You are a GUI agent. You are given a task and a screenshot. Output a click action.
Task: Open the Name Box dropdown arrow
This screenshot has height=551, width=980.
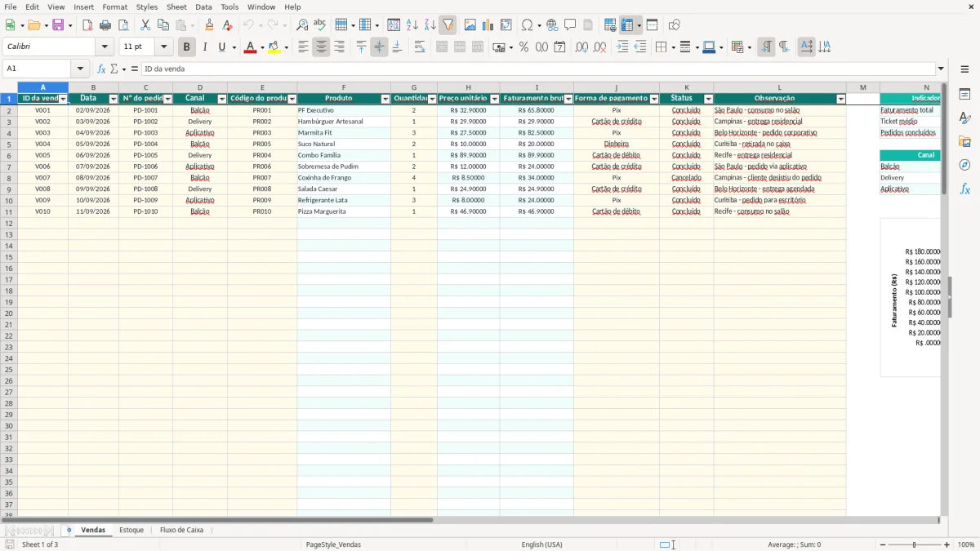(x=80, y=69)
